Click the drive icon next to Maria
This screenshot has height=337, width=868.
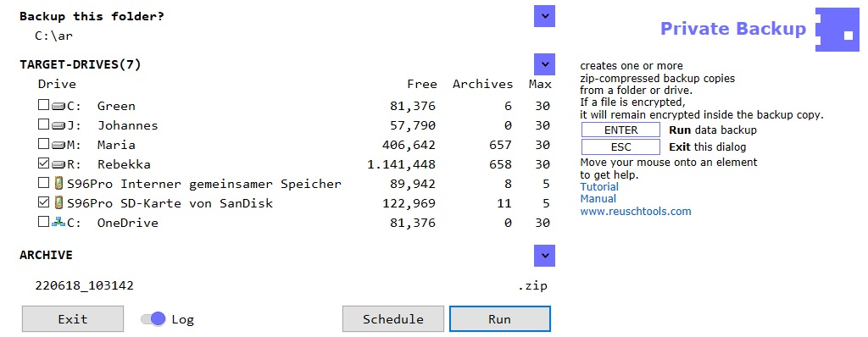coord(58,145)
